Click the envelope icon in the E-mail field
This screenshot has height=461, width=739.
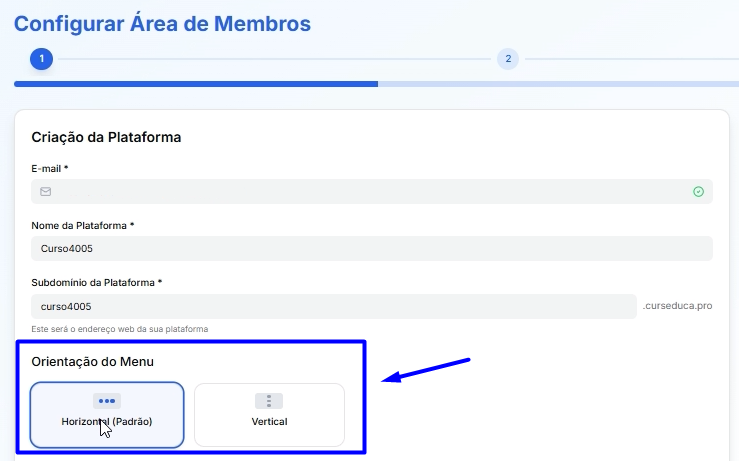click(x=45, y=191)
